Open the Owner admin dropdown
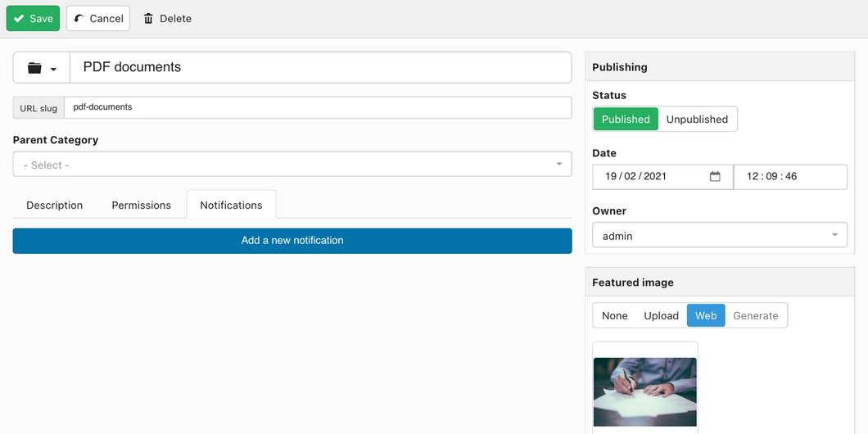 720,235
